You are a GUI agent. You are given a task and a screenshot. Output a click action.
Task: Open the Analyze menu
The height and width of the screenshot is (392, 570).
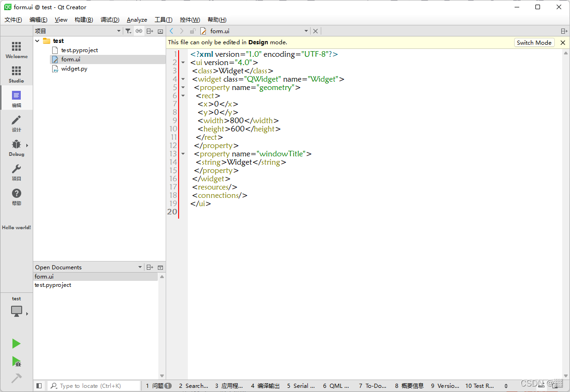click(x=137, y=19)
